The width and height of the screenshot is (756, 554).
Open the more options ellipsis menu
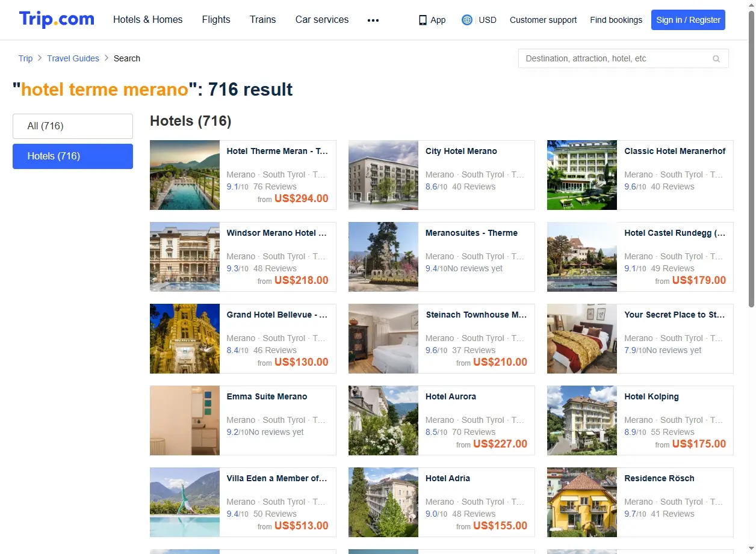(373, 20)
